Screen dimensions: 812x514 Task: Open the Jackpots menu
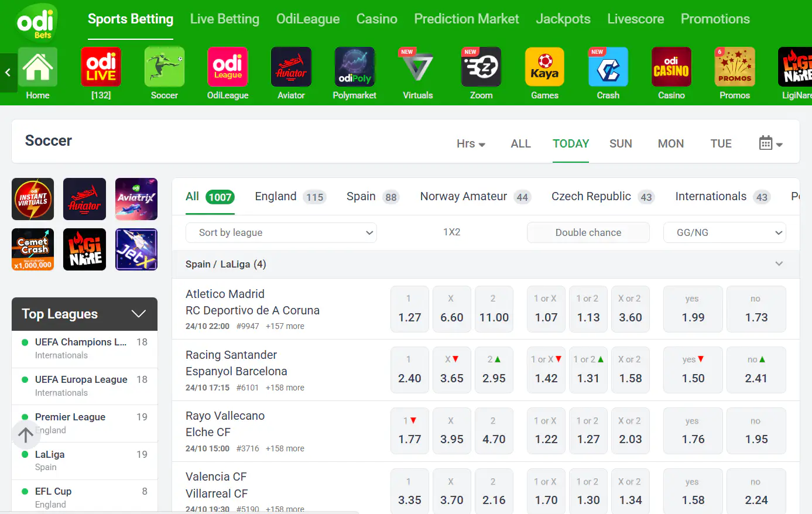(x=563, y=19)
